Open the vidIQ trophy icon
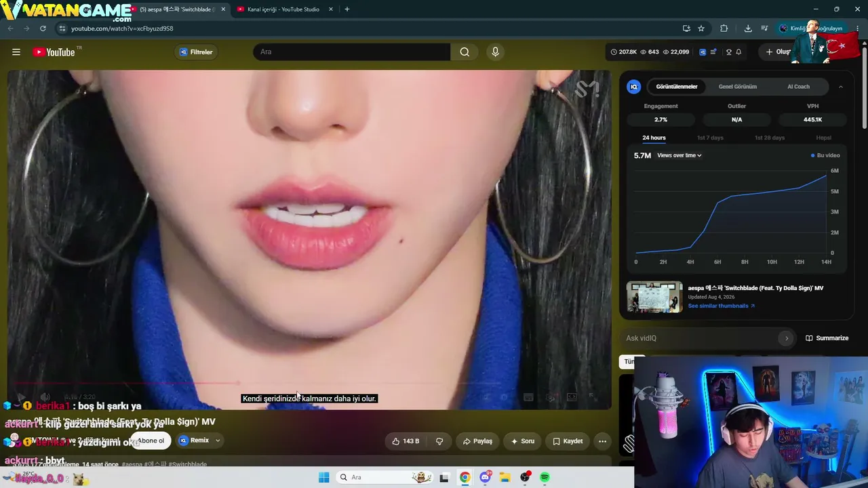 [x=728, y=52]
